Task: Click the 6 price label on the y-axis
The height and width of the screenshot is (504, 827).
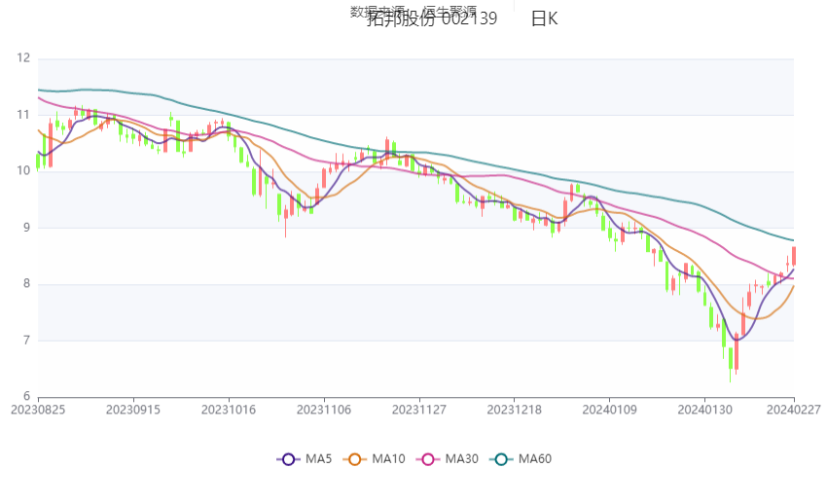Action: point(26,396)
